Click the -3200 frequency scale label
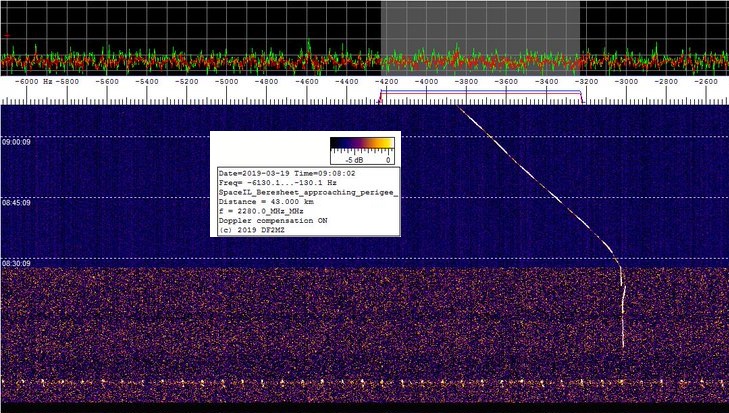Viewport: 729px width, 413px height. [586, 81]
